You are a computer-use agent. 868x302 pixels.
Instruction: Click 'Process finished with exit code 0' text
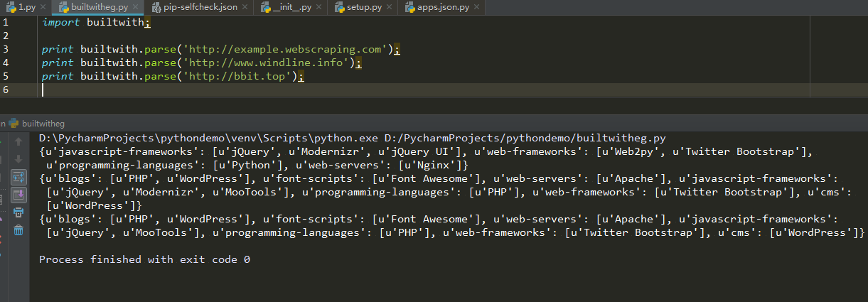pos(144,259)
